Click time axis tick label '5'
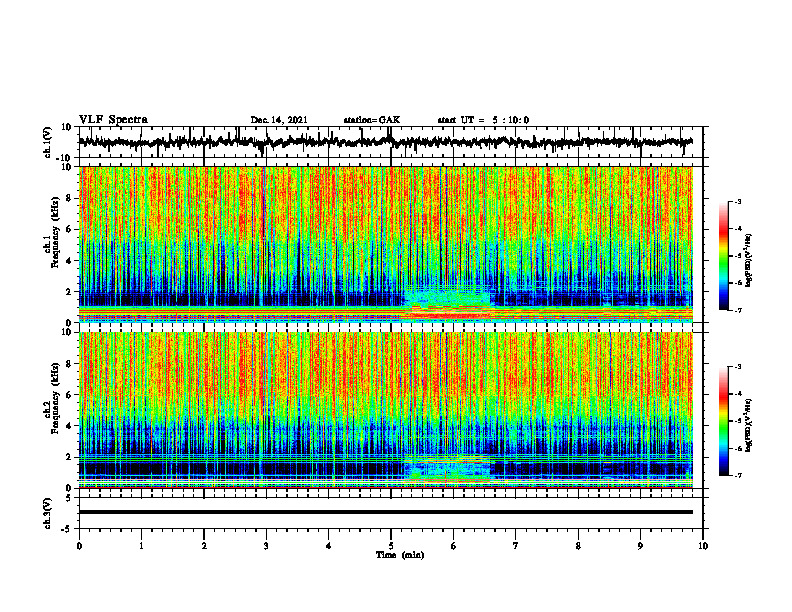792x612 pixels. tap(391, 546)
